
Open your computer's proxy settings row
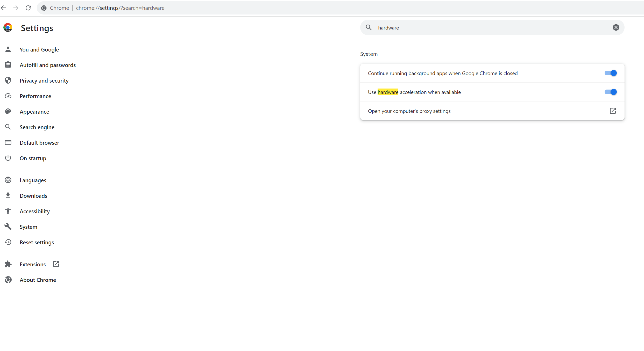click(x=409, y=111)
